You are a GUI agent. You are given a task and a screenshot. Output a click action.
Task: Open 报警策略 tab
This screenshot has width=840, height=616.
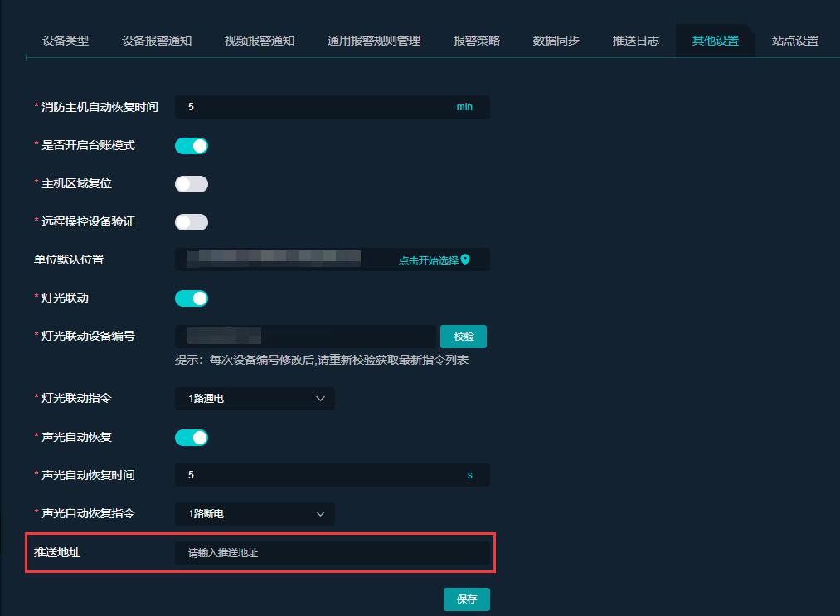point(477,41)
